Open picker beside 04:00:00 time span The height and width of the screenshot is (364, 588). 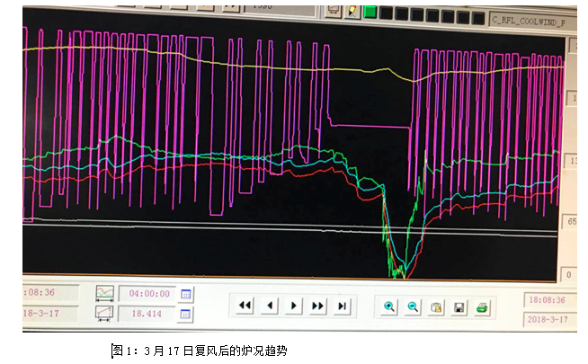pos(186,294)
